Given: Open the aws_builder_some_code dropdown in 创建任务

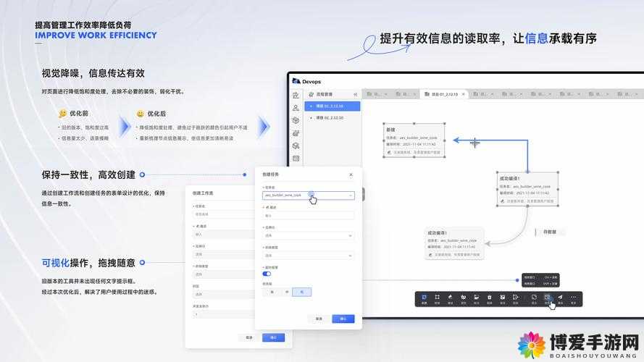Looking at the screenshot, I should click(308, 195).
